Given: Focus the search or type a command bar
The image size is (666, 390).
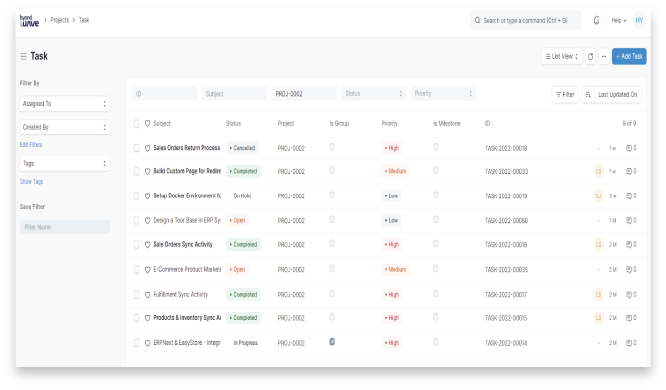Looking at the screenshot, I should pos(525,20).
